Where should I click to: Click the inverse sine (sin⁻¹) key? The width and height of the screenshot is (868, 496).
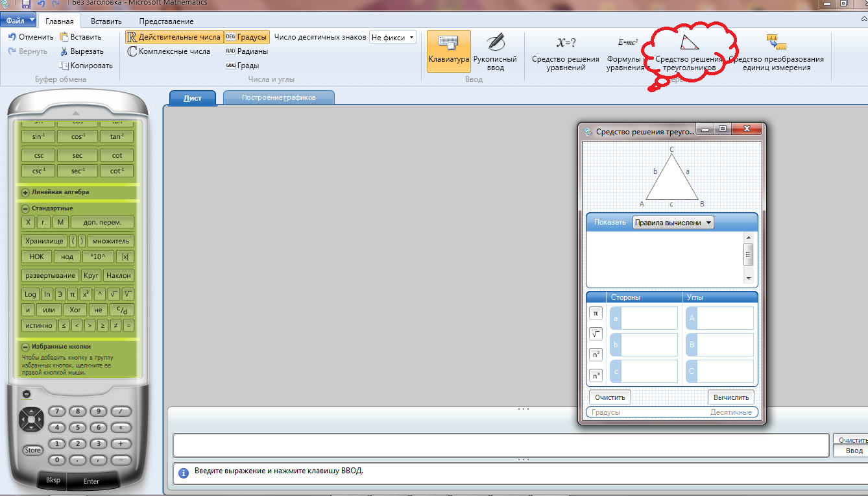(x=38, y=136)
